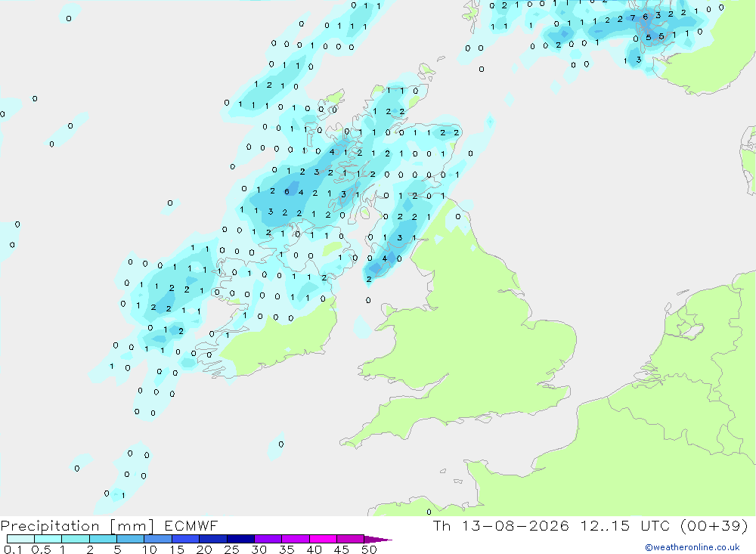This screenshot has height=554, width=756.
Task: Select the 5–10 mm legend color swatch
Action: (x=131, y=539)
